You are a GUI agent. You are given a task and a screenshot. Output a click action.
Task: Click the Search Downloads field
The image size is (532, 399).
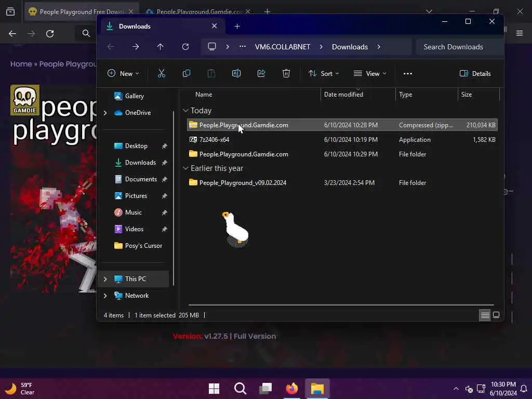pos(459,47)
